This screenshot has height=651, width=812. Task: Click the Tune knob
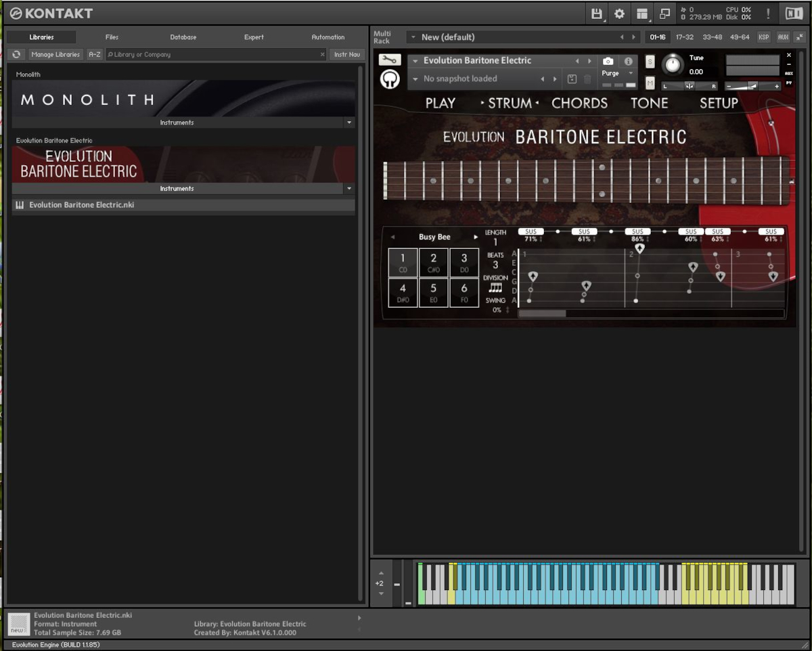point(672,64)
